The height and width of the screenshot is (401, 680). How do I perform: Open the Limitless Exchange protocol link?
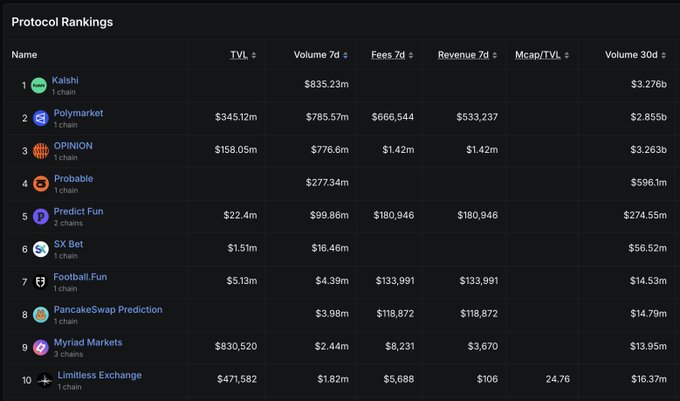click(x=99, y=375)
